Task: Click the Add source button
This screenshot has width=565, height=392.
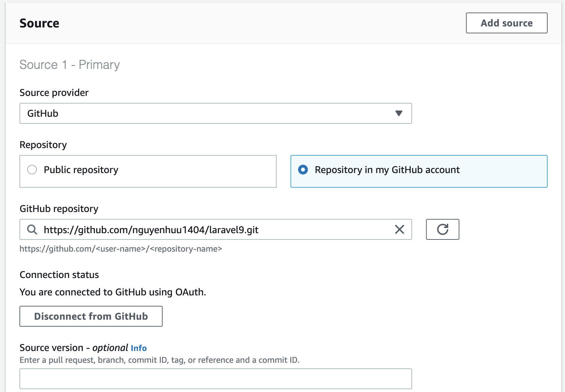Action: 506,23
